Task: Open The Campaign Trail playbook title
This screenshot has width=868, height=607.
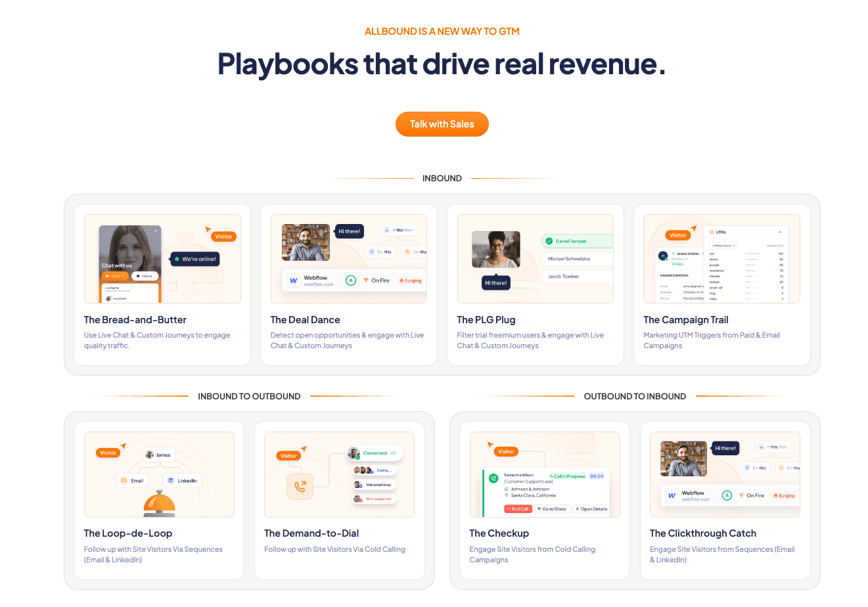Action: pos(686,320)
